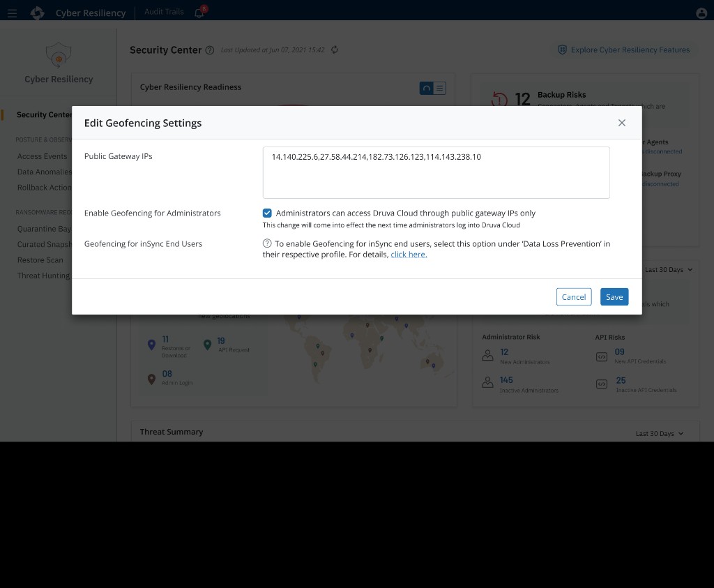Image resolution: width=714 pixels, height=588 pixels.
Task: Click the world map thumbnail
Action: click(x=369, y=349)
